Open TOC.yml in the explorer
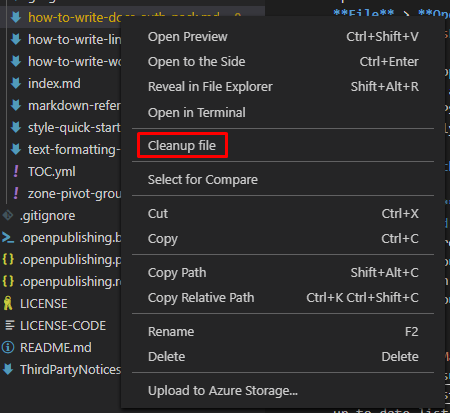The width and height of the screenshot is (450, 413). [x=52, y=171]
